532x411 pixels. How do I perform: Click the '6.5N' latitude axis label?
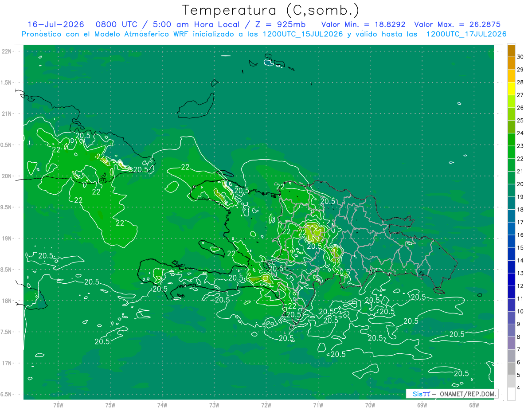pos(7,395)
